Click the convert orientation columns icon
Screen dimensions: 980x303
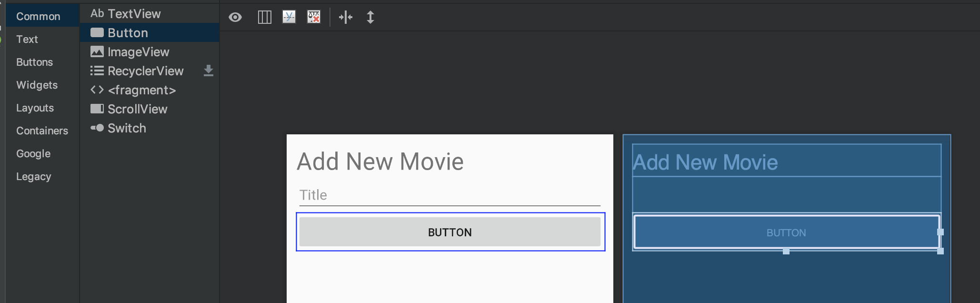264,18
